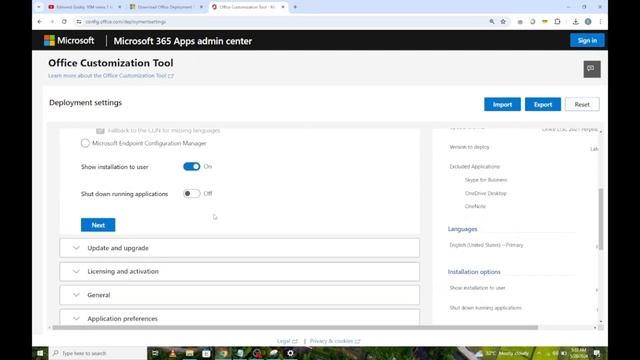Click English (United States) Primary entry

(x=486, y=245)
